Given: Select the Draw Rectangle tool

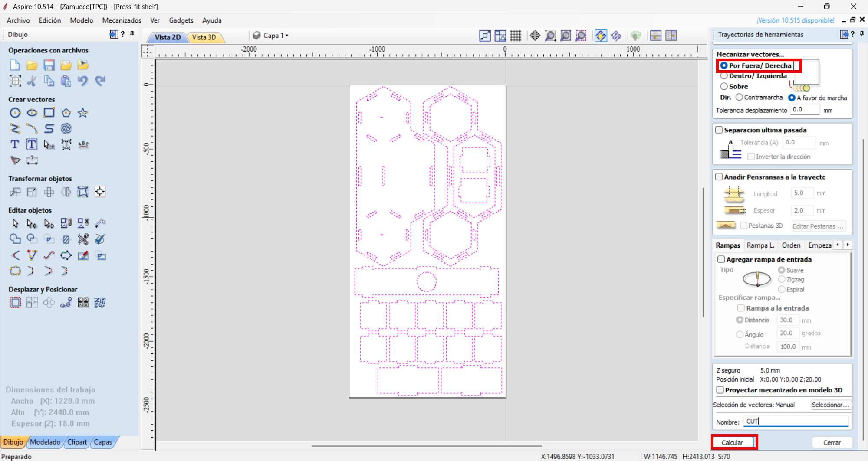Looking at the screenshot, I should coord(49,113).
